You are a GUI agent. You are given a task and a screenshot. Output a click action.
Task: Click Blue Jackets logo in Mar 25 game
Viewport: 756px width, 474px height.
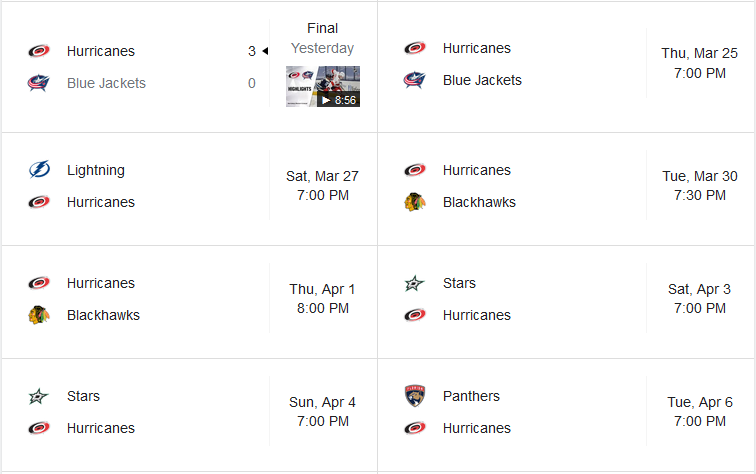tap(415, 80)
